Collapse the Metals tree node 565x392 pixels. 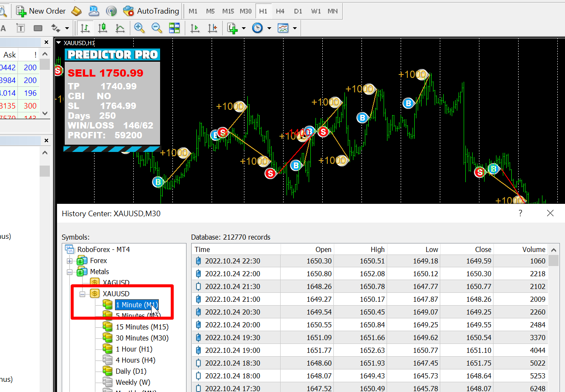pos(70,272)
